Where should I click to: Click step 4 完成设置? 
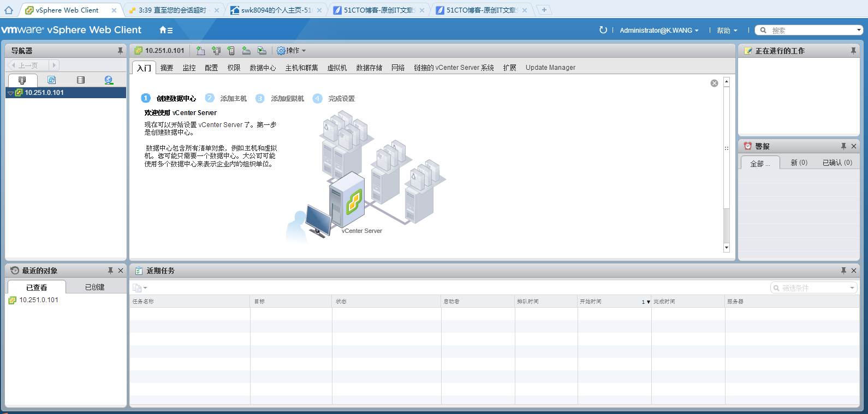[x=334, y=98]
